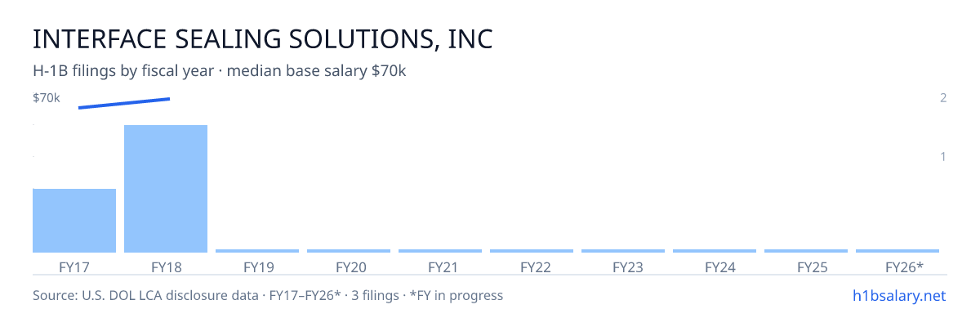Click the tall FY18 filings bar

coord(166,189)
